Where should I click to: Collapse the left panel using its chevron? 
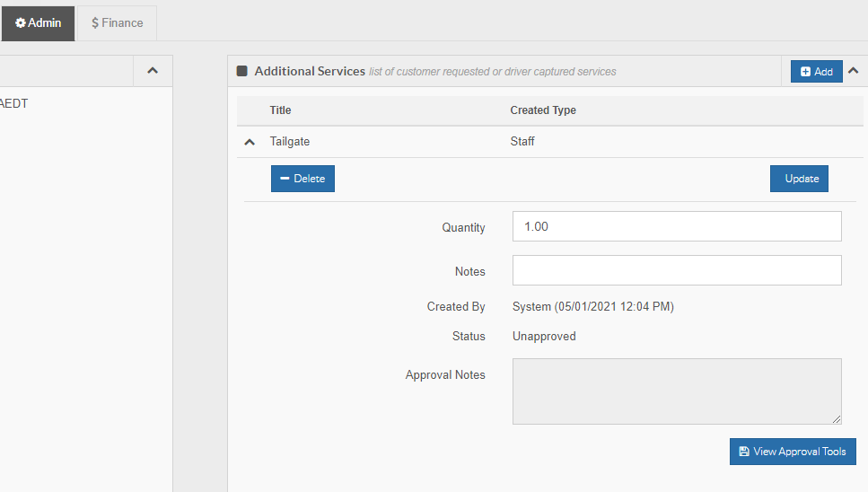[x=153, y=71]
